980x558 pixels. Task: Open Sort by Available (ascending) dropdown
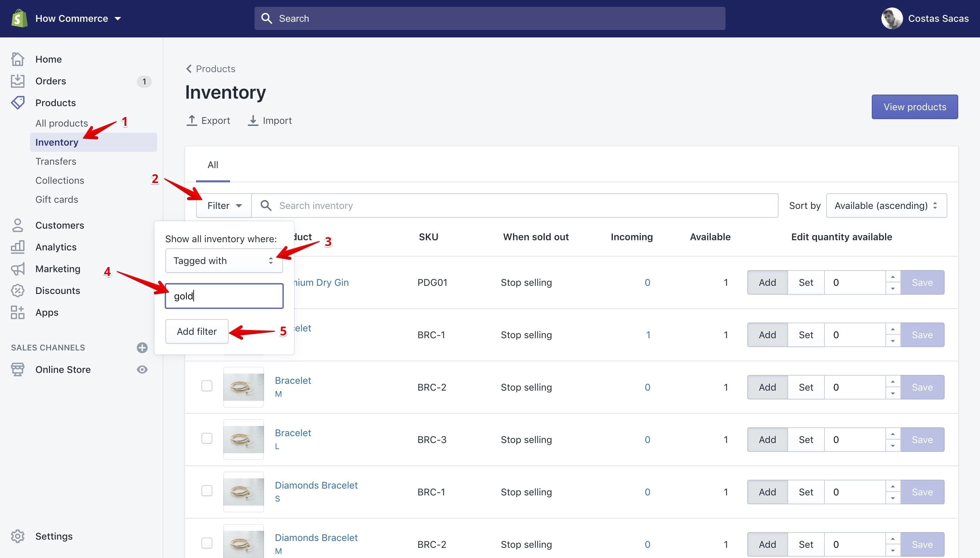click(886, 206)
